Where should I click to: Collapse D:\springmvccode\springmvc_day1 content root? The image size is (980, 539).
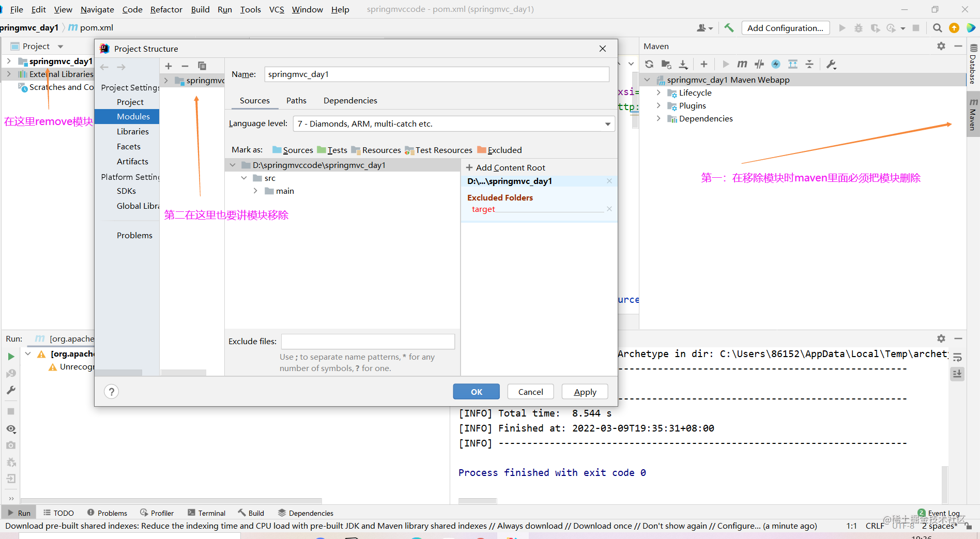point(233,165)
